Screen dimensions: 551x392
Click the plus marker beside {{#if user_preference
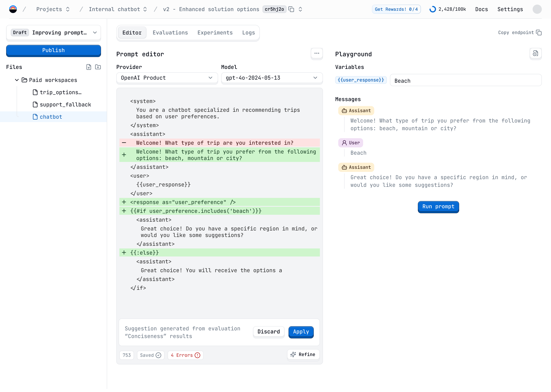124,211
